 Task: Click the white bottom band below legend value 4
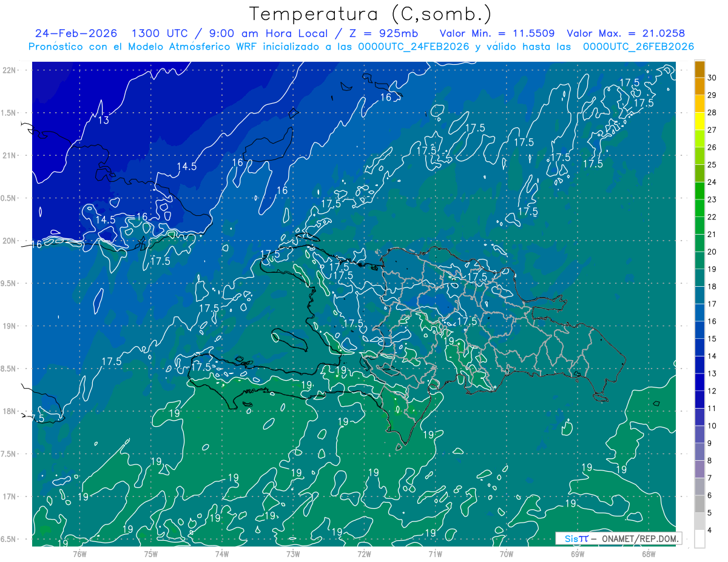click(699, 539)
